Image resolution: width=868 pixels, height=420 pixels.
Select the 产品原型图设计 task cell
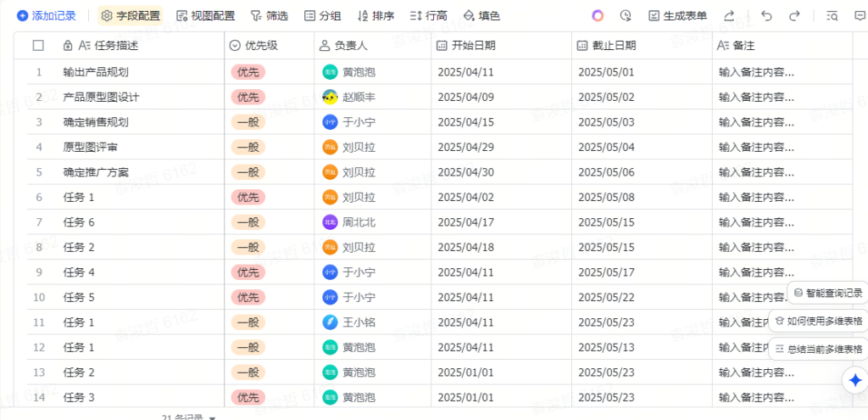(101, 97)
